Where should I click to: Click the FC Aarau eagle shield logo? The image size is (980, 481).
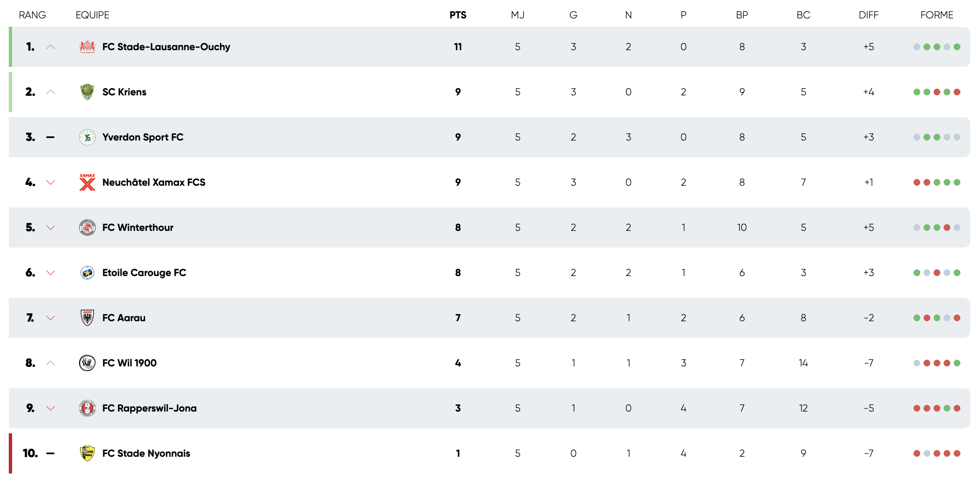87,318
